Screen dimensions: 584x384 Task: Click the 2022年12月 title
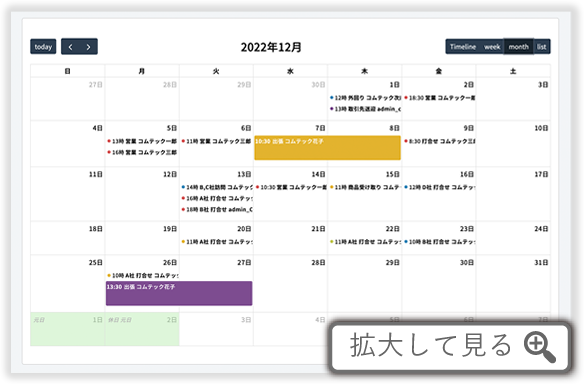click(x=271, y=47)
